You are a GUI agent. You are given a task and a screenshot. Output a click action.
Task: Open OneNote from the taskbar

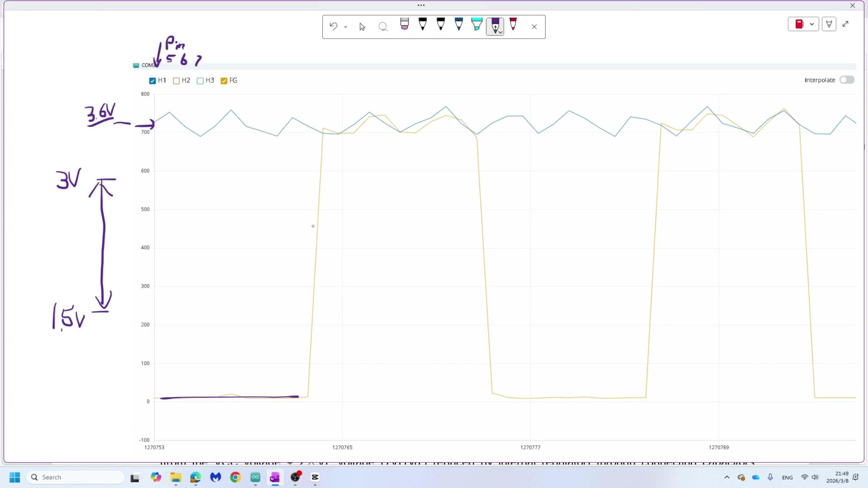click(x=275, y=478)
